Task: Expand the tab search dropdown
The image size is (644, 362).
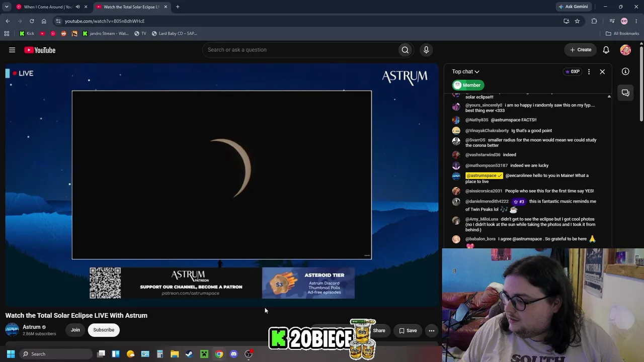Action: click(7, 7)
